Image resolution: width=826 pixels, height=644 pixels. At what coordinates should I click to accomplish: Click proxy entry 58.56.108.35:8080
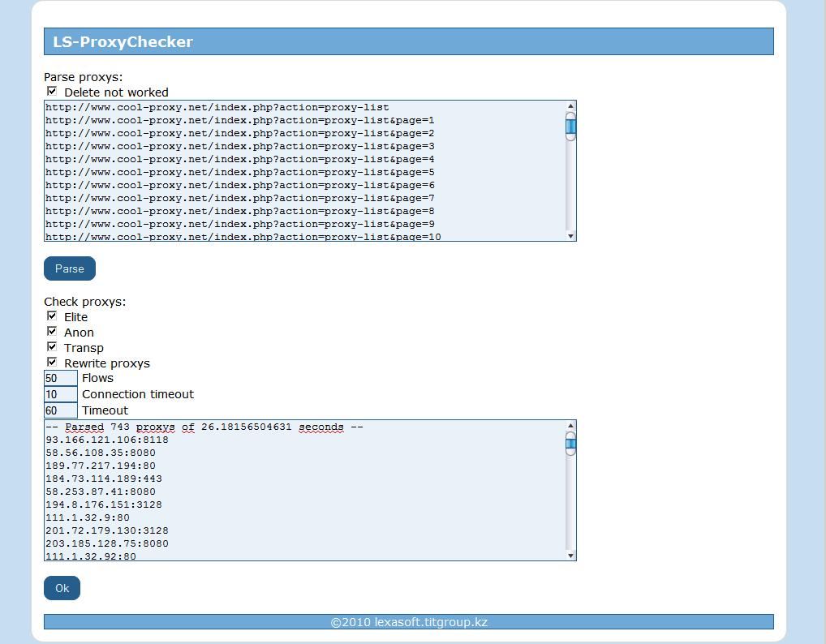tap(101, 453)
